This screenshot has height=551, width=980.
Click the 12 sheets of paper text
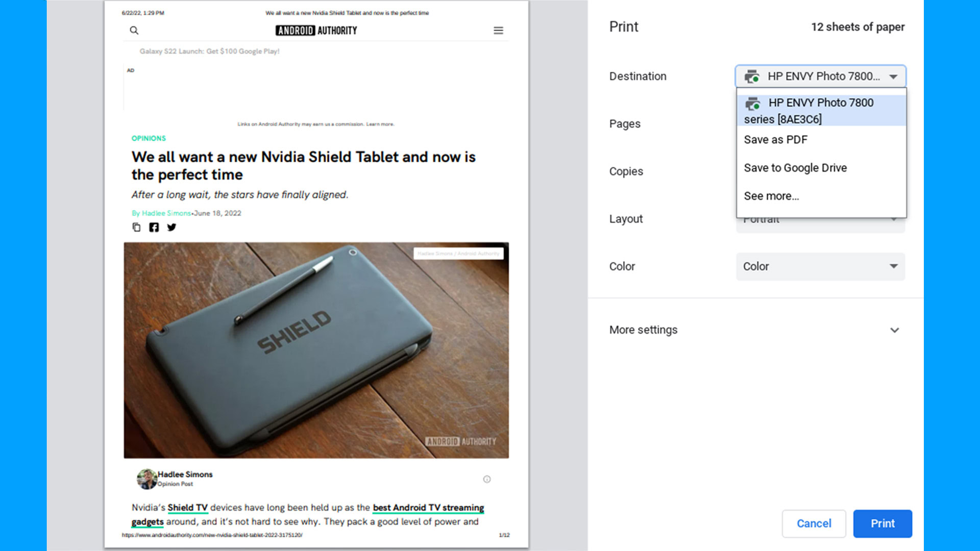pos(857,27)
